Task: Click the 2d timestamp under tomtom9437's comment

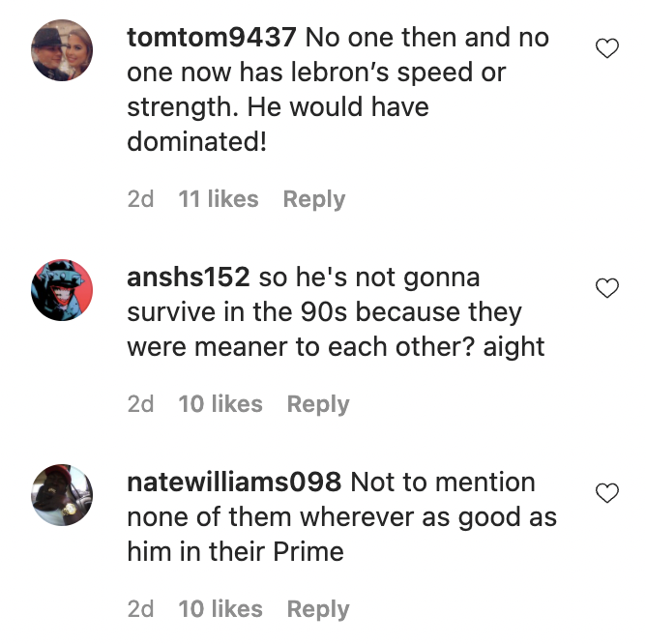Action: point(140,199)
